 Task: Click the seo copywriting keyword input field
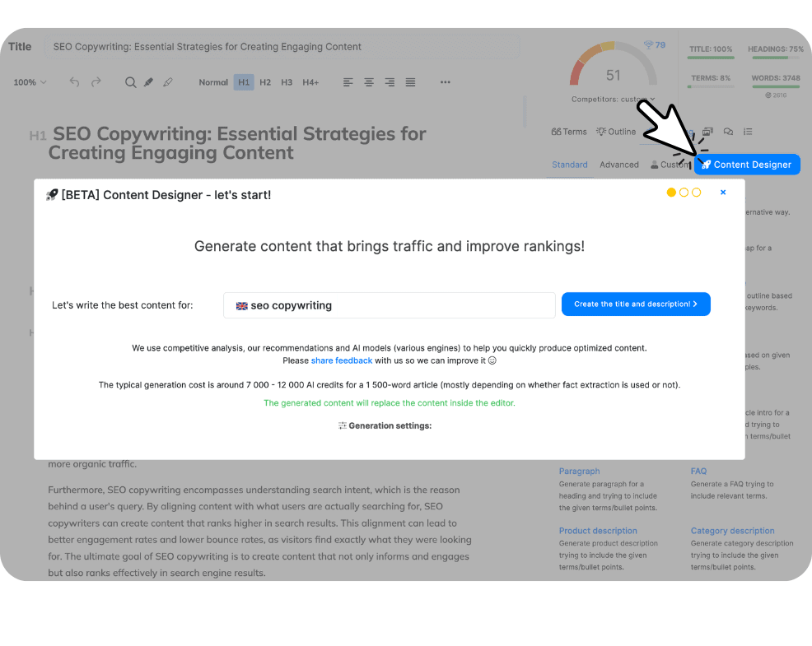click(389, 304)
